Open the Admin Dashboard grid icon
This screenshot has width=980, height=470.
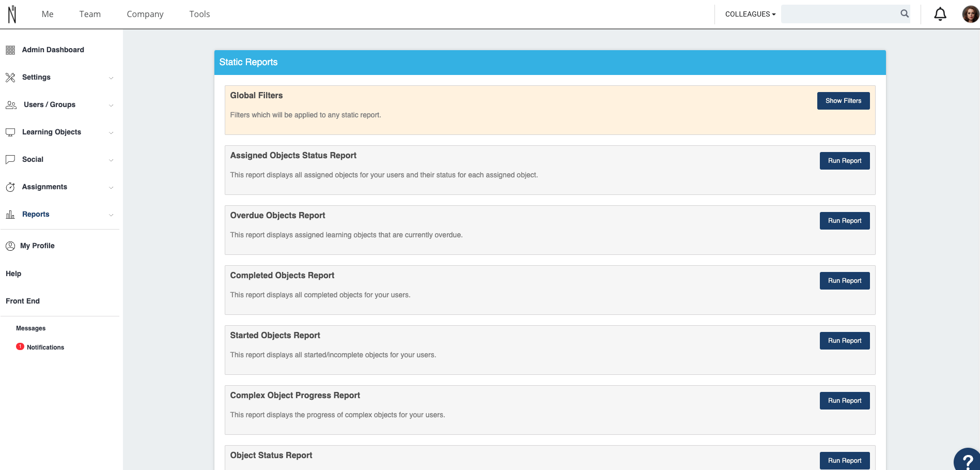[x=10, y=50]
